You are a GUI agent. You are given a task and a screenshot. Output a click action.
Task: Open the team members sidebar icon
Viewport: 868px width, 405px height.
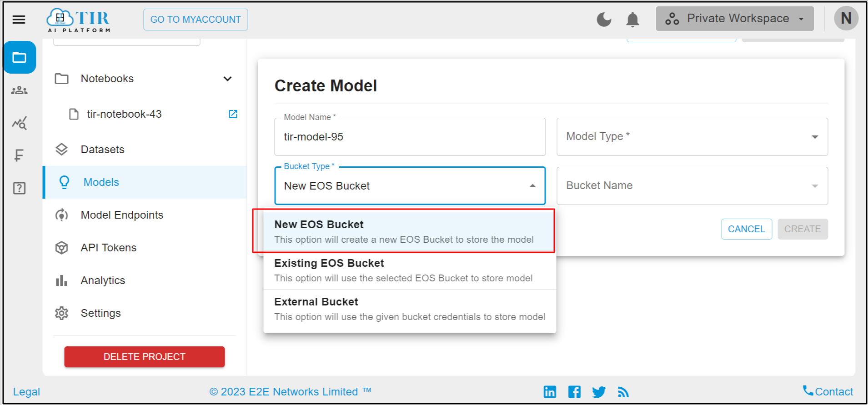(x=19, y=90)
